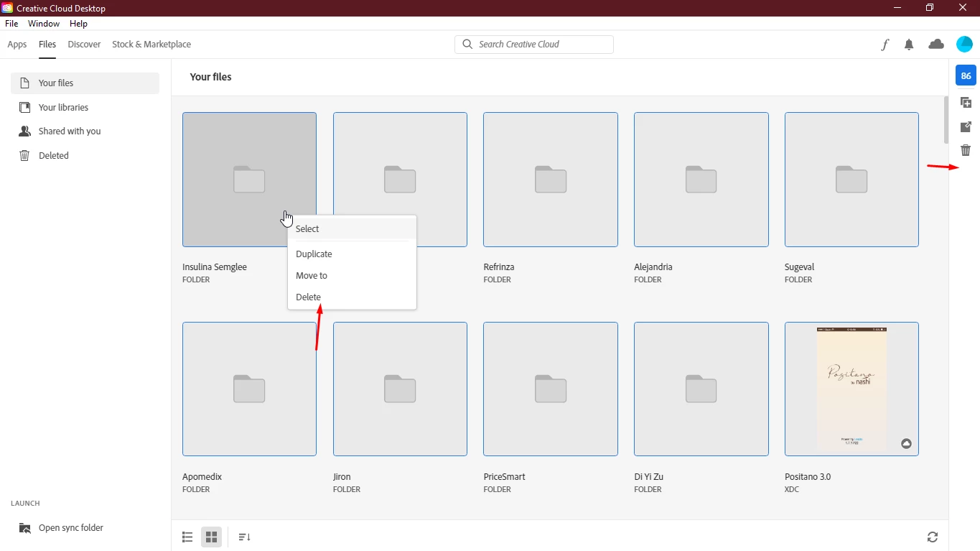Click the cloud badge on Positano 3.0
This screenshot has height=551, width=980.
pos(906,443)
